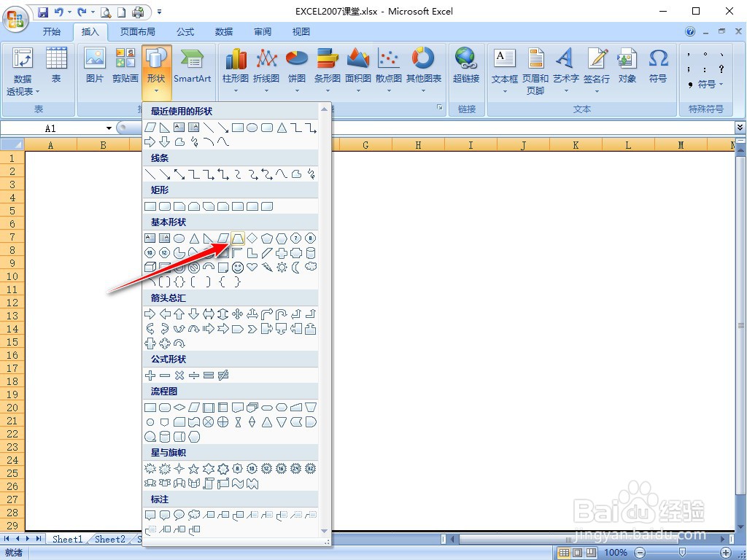The width and height of the screenshot is (747, 560).
Task: Pick the diamond shape in basic shapes
Action: (x=252, y=238)
